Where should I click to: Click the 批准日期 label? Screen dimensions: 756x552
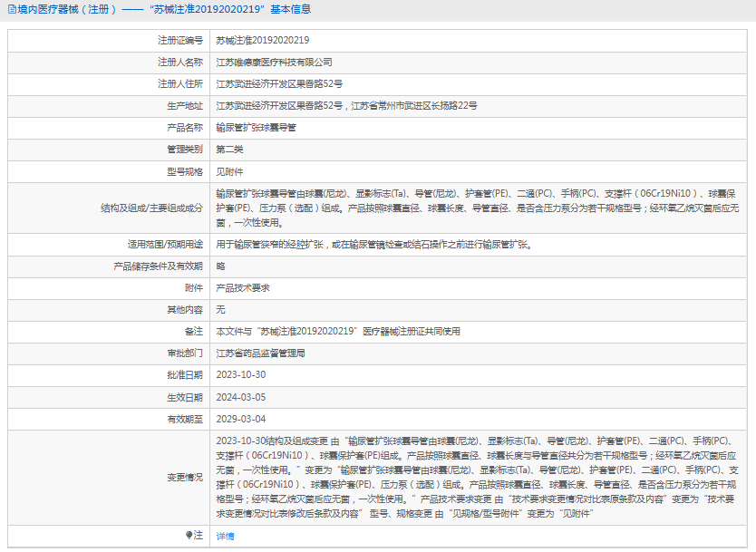[185, 375]
